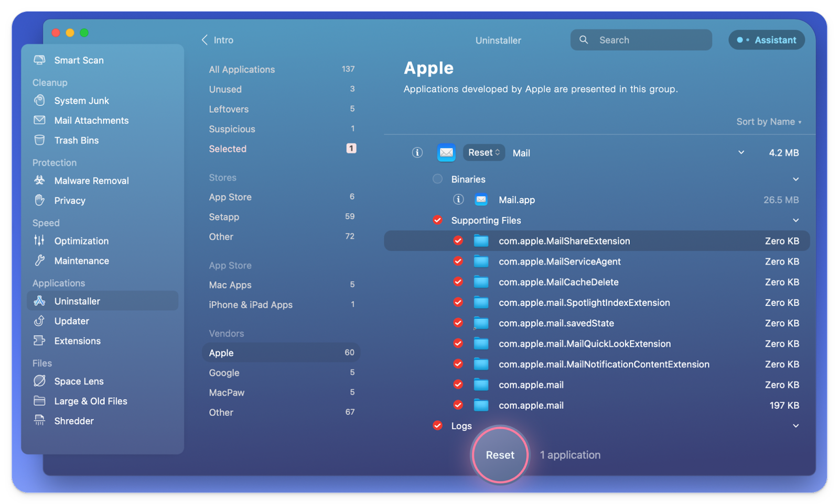This screenshot has width=839, height=504.
Task: Select the Optimization sliders icon
Action: pos(39,240)
